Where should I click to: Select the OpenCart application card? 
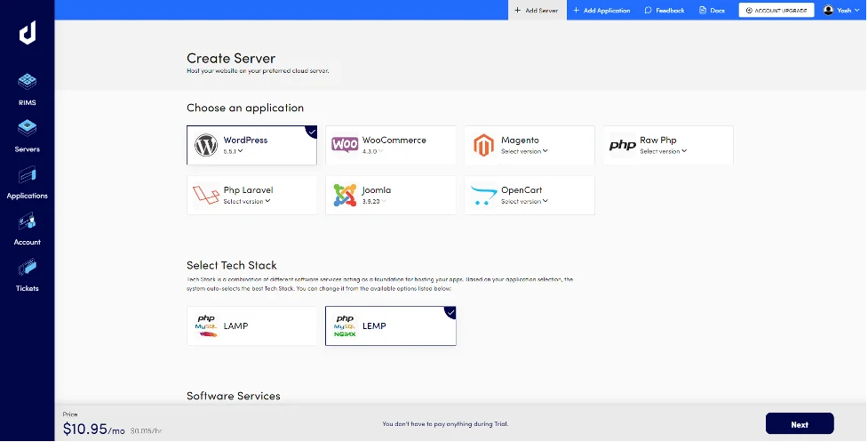click(x=529, y=195)
